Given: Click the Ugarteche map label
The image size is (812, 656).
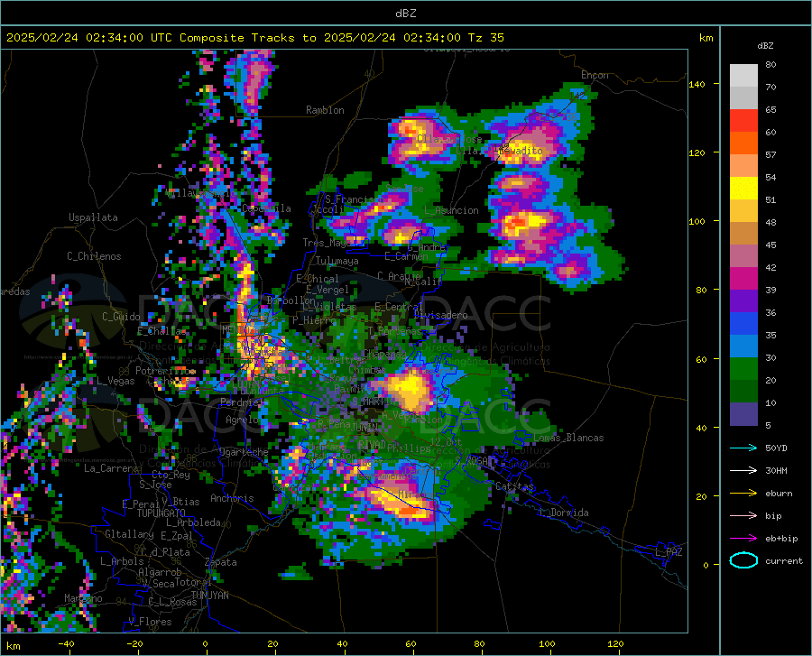Looking at the screenshot, I should pyautogui.click(x=244, y=452).
